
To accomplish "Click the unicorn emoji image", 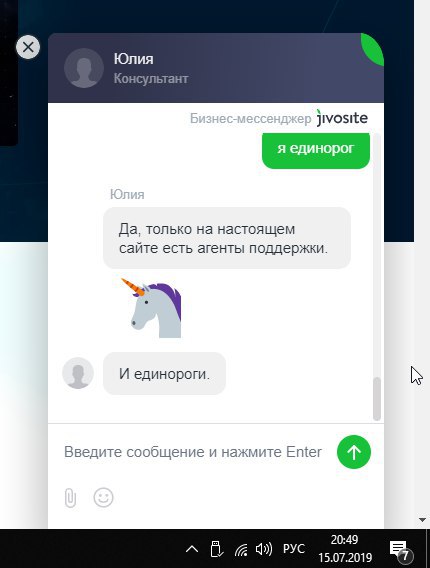I will click(151, 308).
